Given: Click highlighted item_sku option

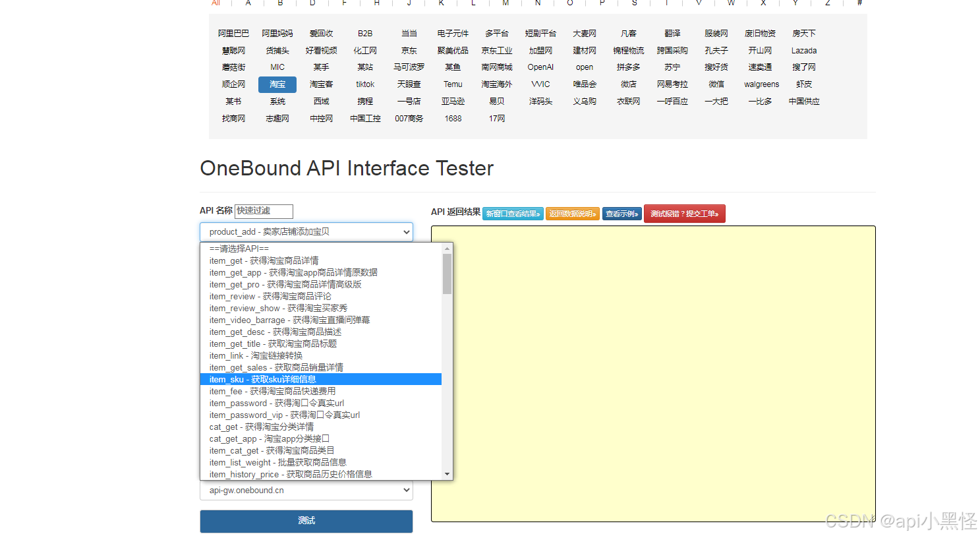Looking at the screenshot, I should [x=321, y=379].
